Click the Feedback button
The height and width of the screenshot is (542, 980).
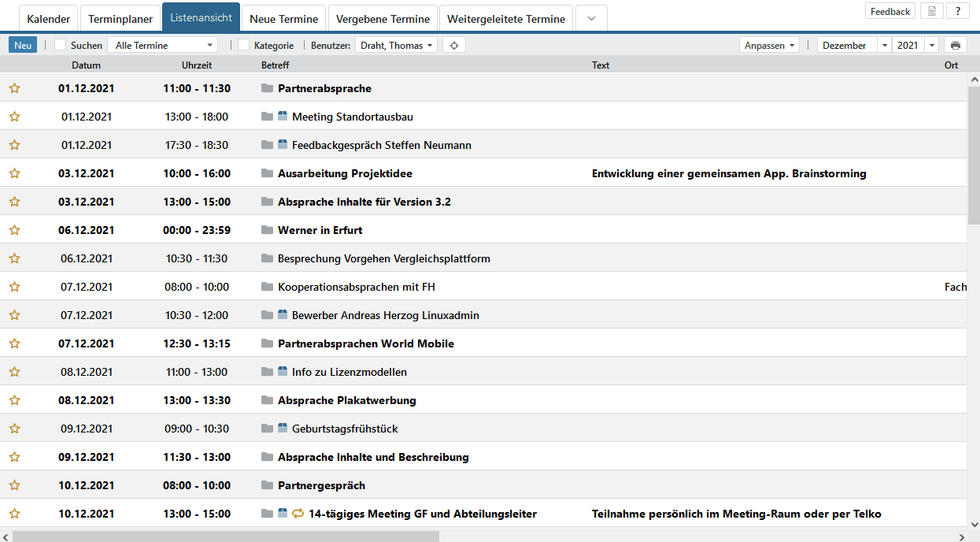(x=890, y=11)
